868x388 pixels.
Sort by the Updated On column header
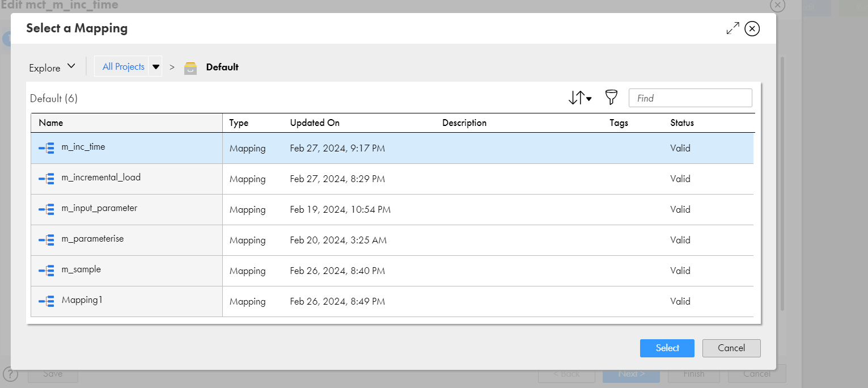click(315, 123)
